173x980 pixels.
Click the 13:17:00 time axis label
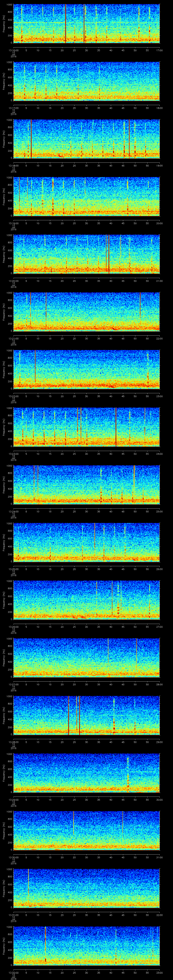[x=14, y=108]
